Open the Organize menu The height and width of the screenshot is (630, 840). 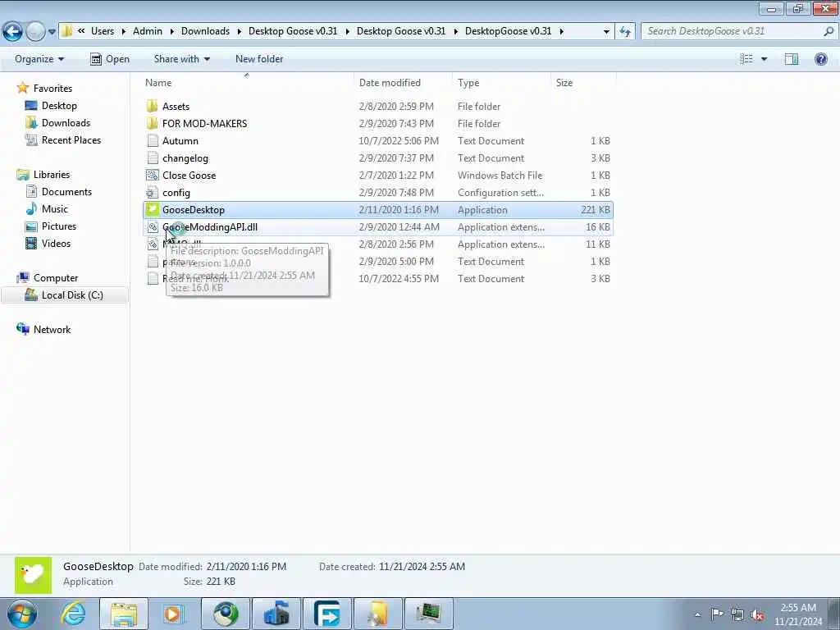pos(39,59)
